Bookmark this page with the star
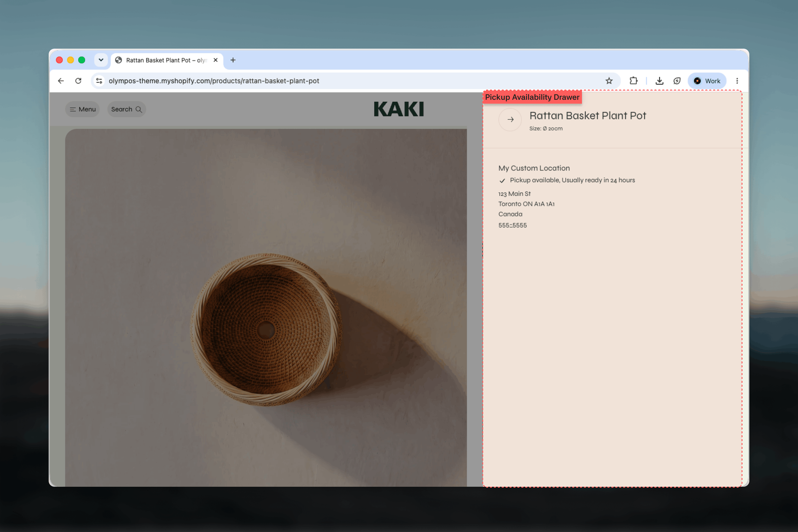 pyautogui.click(x=609, y=81)
